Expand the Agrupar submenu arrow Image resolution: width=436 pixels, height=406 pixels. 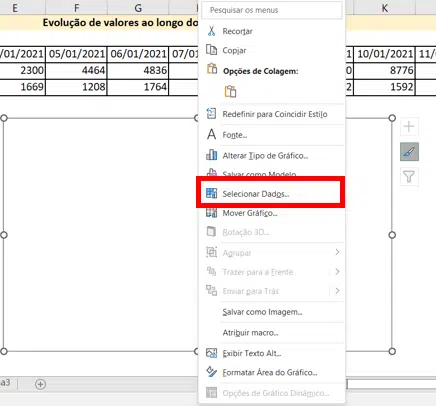[337, 252]
